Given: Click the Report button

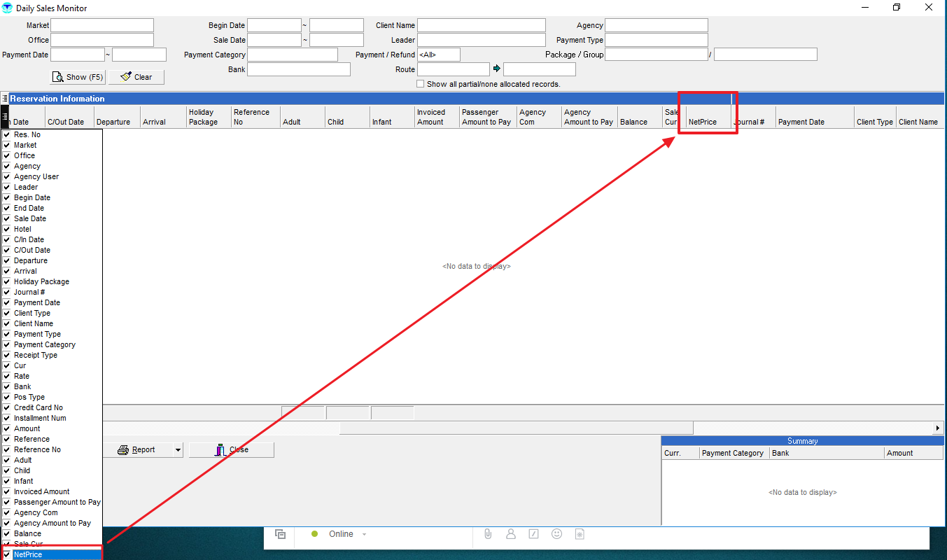Looking at the screenshot, I should (x=138, y=450).
